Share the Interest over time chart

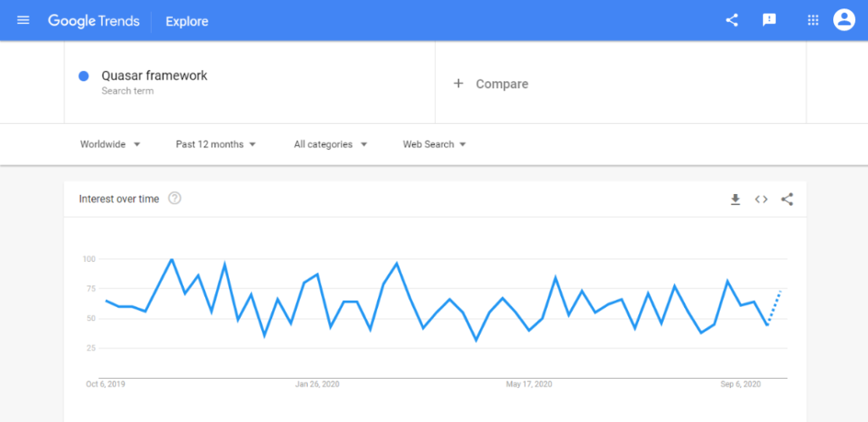[x=787, y=199]
